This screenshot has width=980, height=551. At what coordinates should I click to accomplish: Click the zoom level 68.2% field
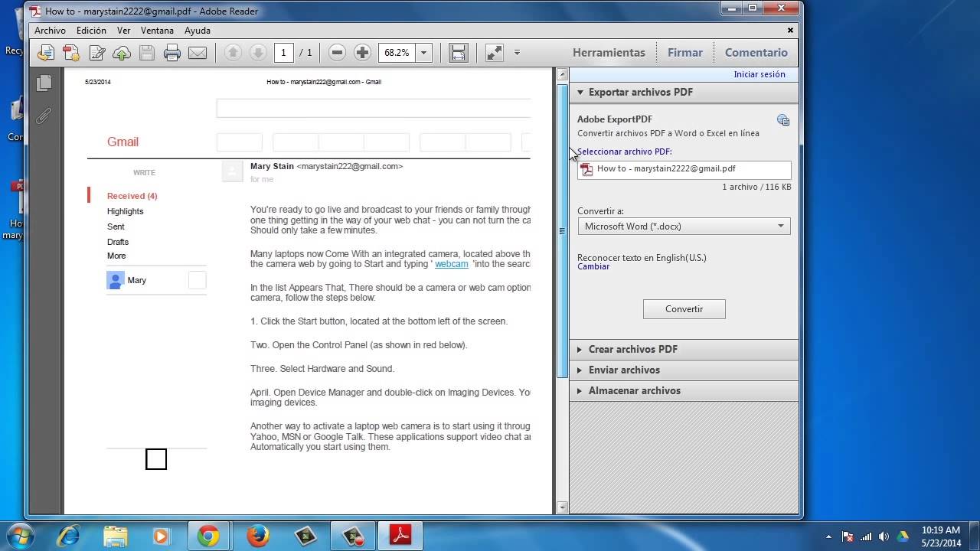click(x=397, y=53)
